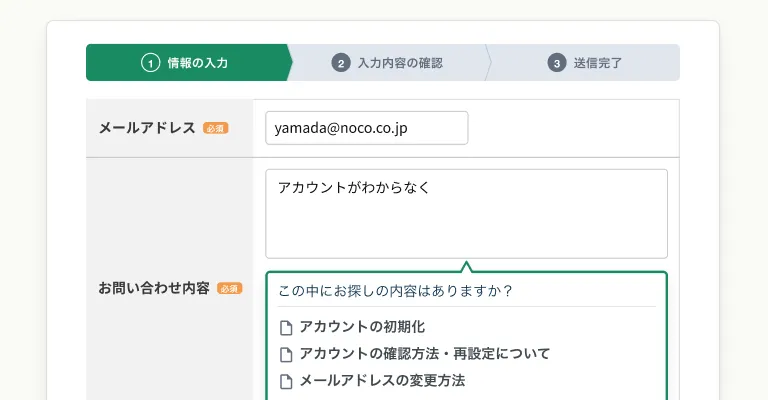The height and width of the screenshot is (400, 768).
Task: Click into the inquiry text area
Action: (x=466, y=213)
